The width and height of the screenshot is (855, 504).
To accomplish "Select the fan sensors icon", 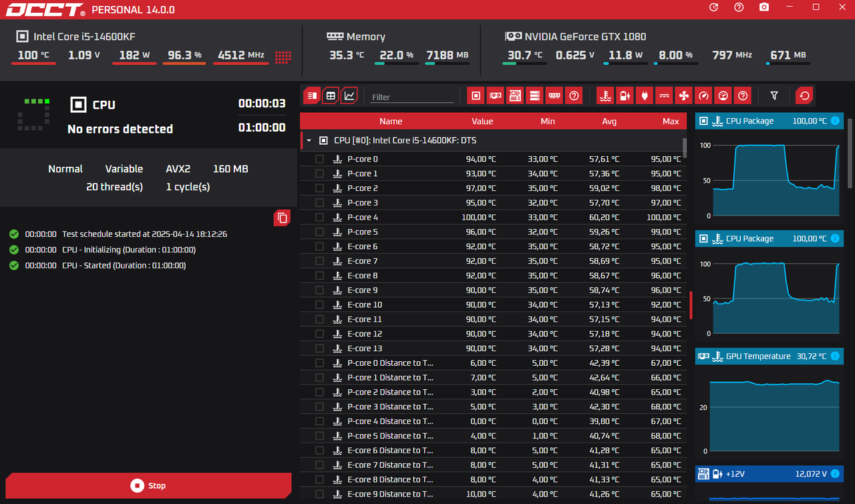I will point(683,95).
